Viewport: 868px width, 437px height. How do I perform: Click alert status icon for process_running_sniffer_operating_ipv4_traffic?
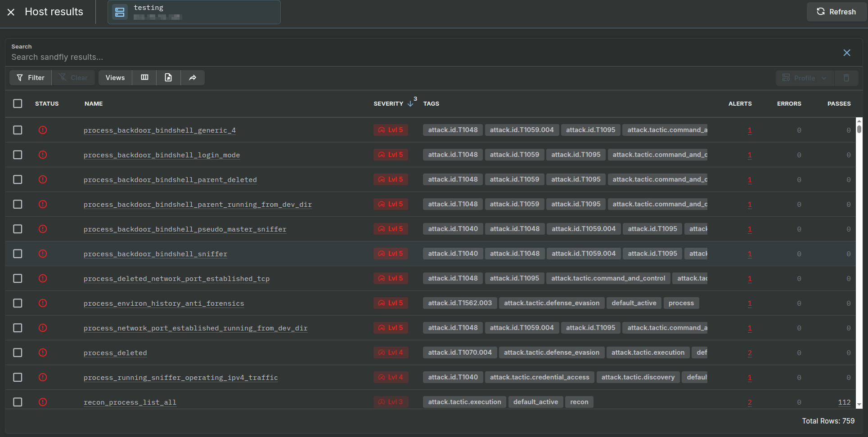point(43,377)
